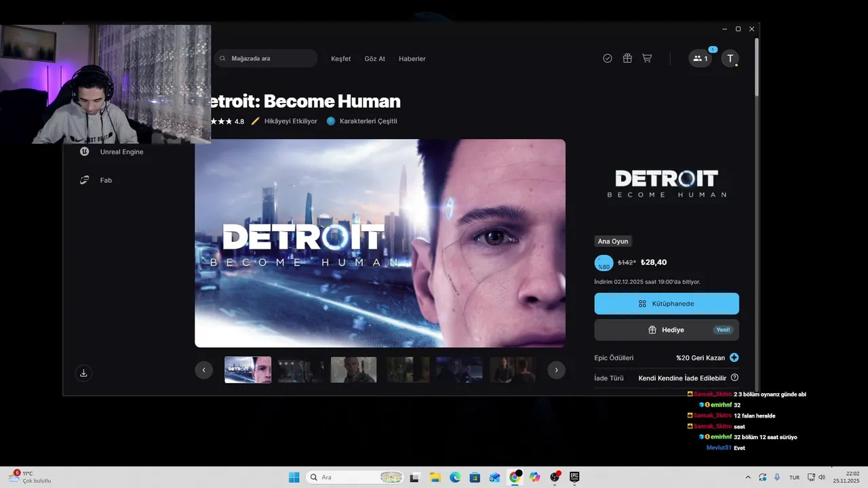Open the Haberler tab
This screenshot has height=488, width=868.
[x=412, y=59]
